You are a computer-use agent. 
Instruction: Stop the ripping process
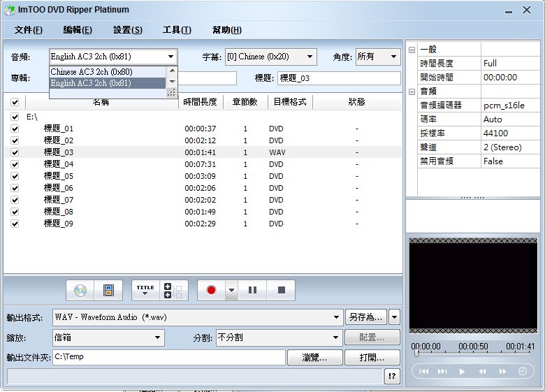click(281, 290)
